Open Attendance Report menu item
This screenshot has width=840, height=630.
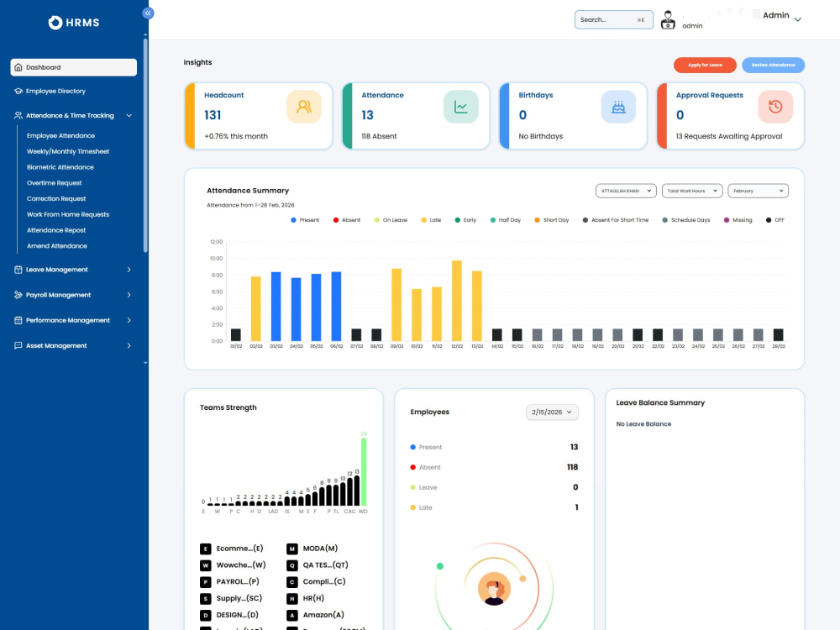tap(56, 230)
